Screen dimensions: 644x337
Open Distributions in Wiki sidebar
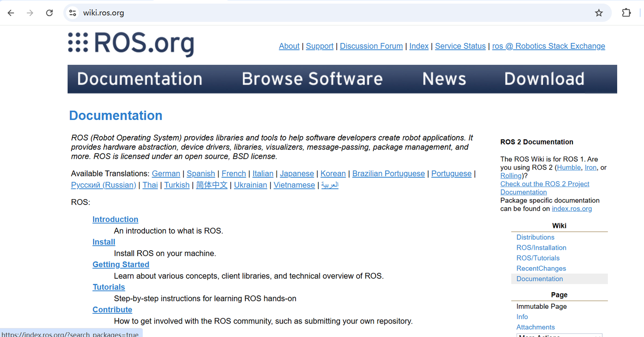535,237
